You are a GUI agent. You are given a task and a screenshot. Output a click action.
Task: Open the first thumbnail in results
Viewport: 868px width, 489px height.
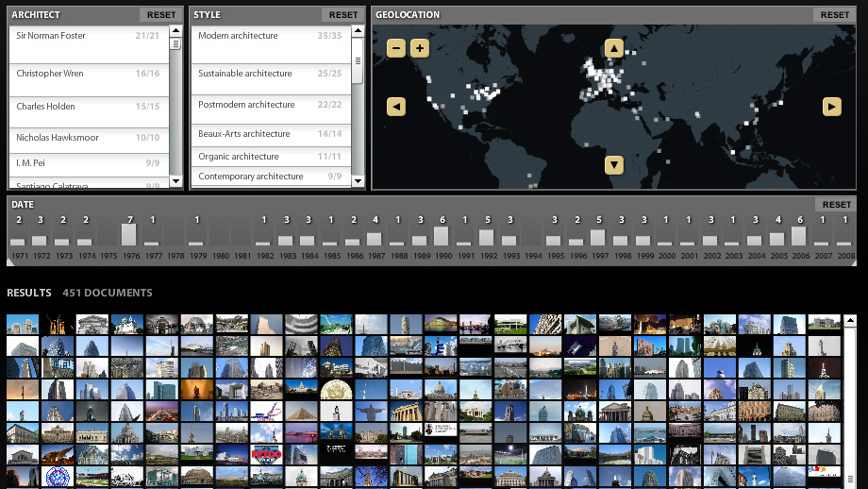click(x=23, y=325)
